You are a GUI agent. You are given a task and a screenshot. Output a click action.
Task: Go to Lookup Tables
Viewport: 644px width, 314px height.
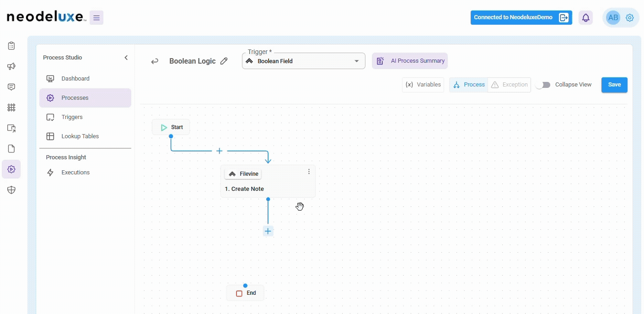coord(80,136)
